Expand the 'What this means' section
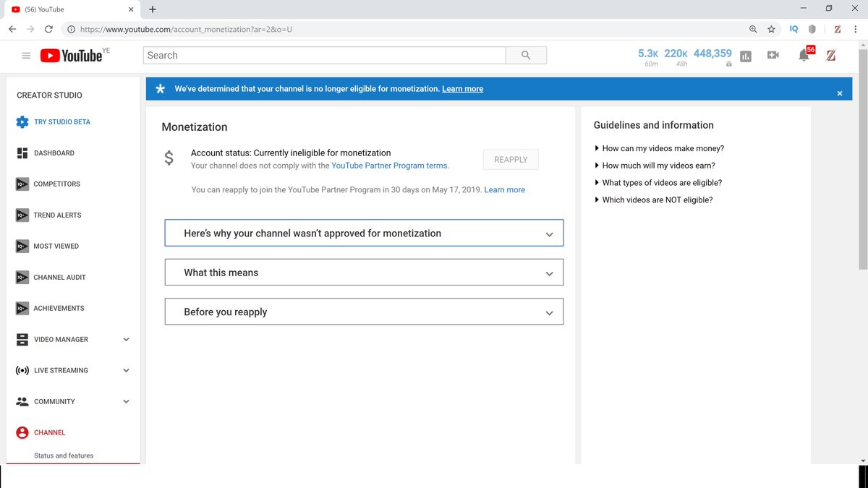 coord(364,273)
